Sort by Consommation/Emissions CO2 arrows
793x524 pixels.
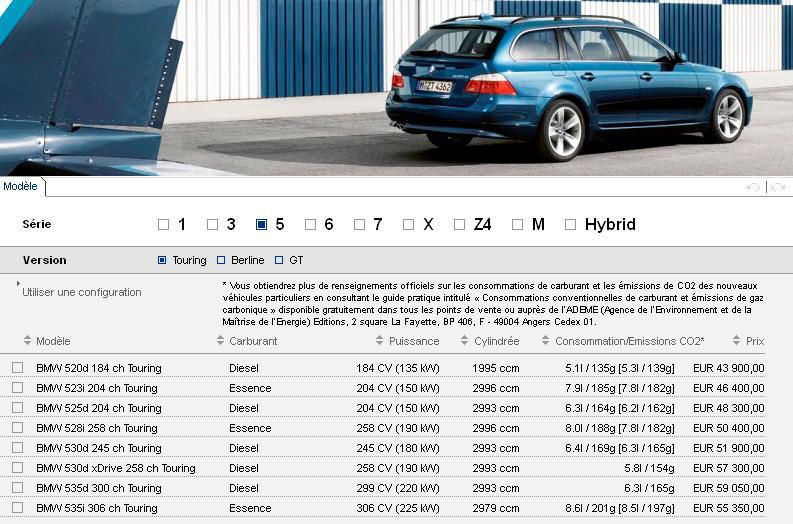pyautogui.click(x=545, y=340)
